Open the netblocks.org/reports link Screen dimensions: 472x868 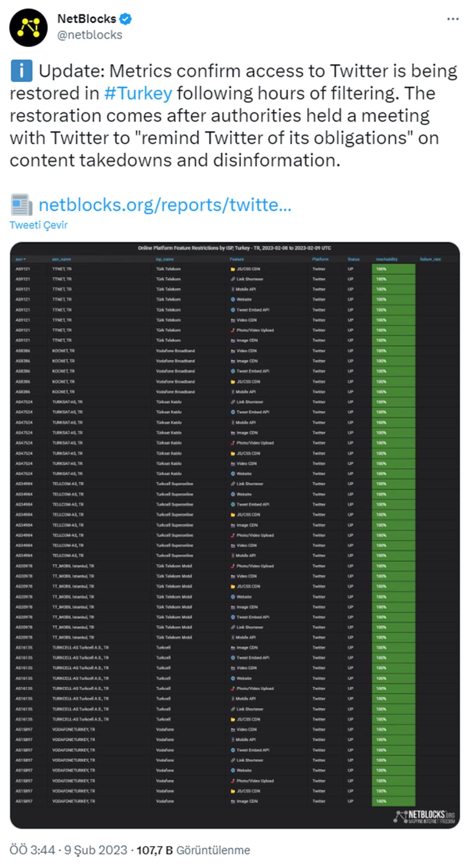165,205
